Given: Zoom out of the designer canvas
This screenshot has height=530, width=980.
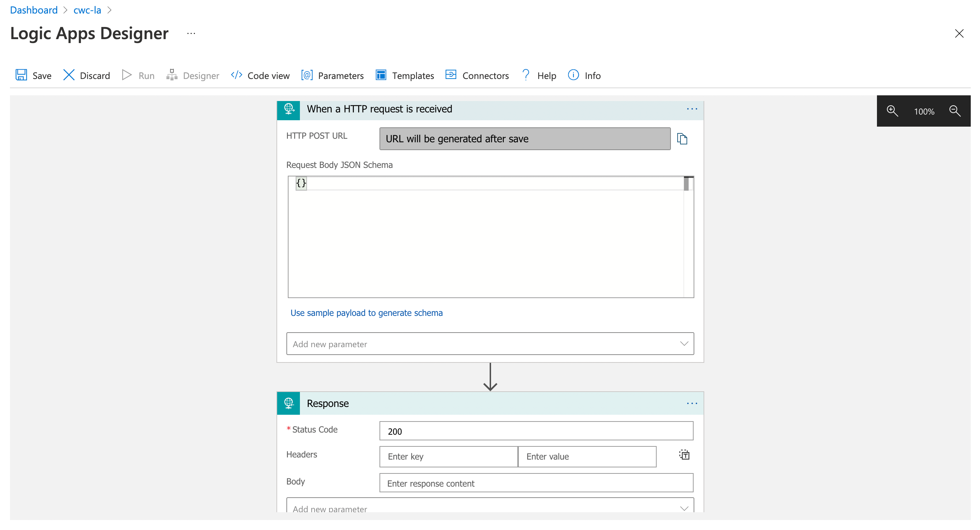Looking at the screenshot, I should click(955, 111).
